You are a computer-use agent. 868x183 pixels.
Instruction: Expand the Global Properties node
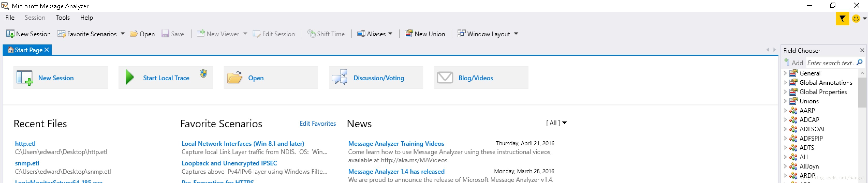pos(785,92)
